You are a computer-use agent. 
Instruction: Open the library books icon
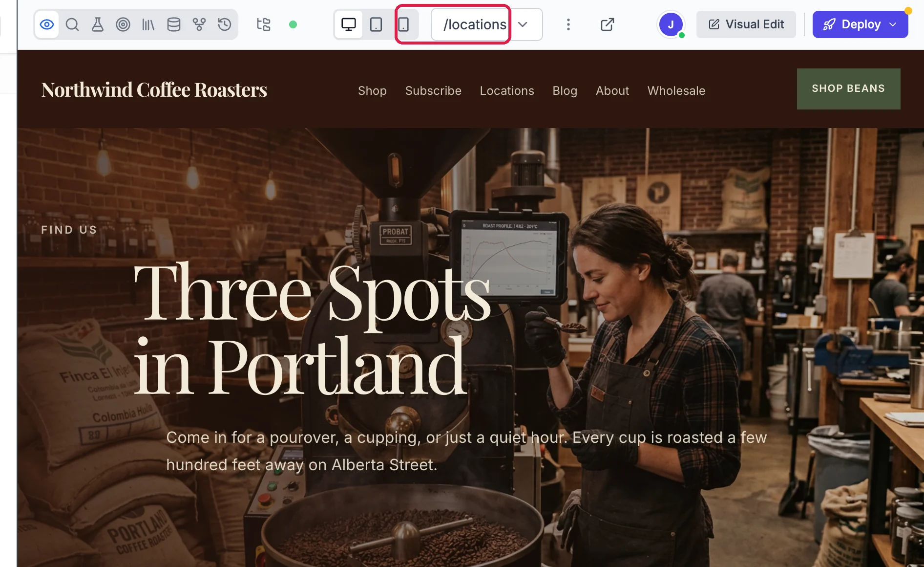coord(148,24)
